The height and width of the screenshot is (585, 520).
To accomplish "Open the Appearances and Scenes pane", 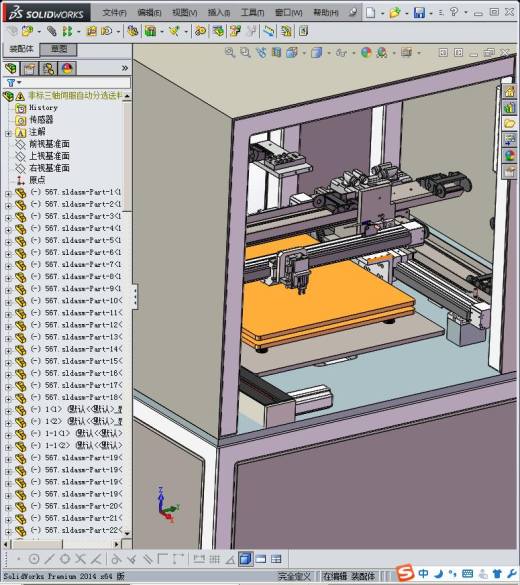I will tap(510, 156).
